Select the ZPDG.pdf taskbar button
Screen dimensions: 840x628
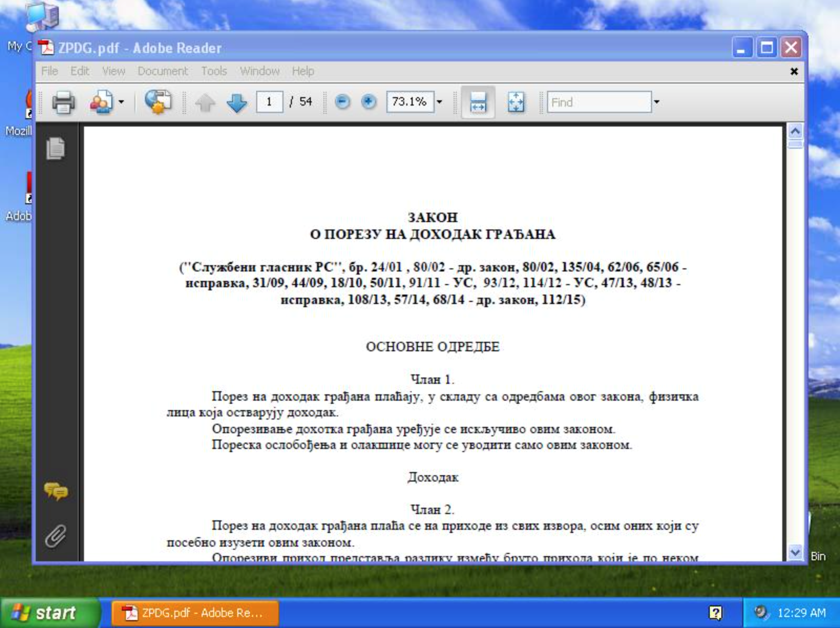(x=194, y=613)
